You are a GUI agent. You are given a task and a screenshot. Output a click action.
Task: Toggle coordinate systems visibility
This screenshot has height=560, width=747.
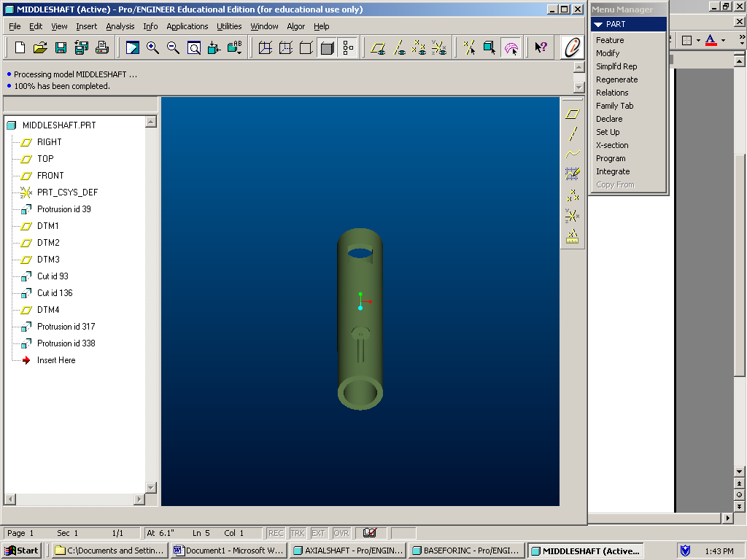(x=439, y=47)
